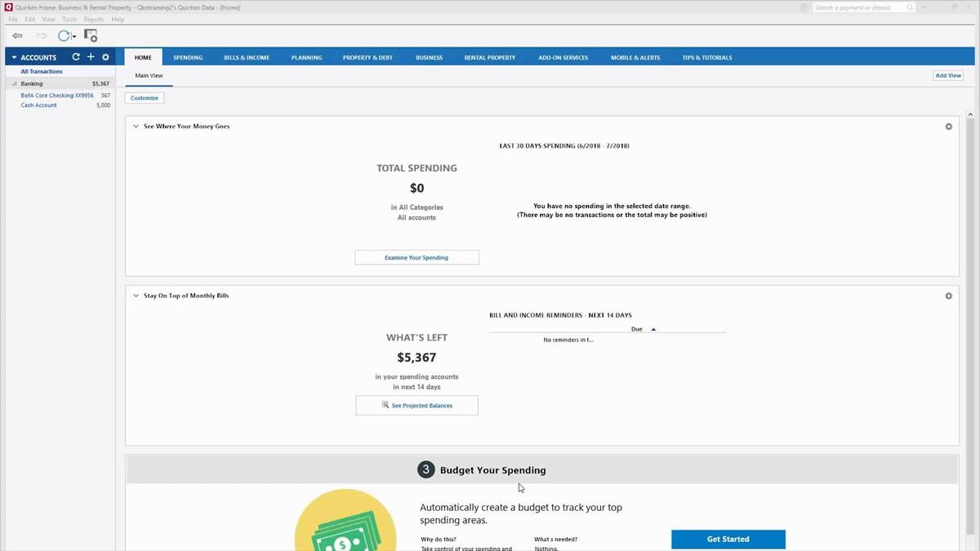This screenshot has height=551, width=980.
Task: Open gear options for Monthly Bills section
Action: [948, 295]
